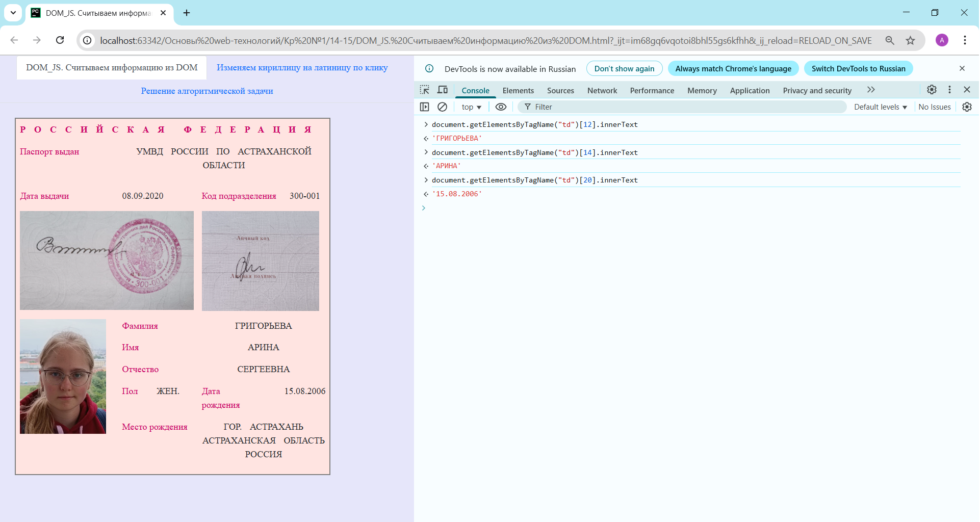Show more DevTools tabs chevron
980x522 pixels.
pyautogui.click(x=871, y=90)
